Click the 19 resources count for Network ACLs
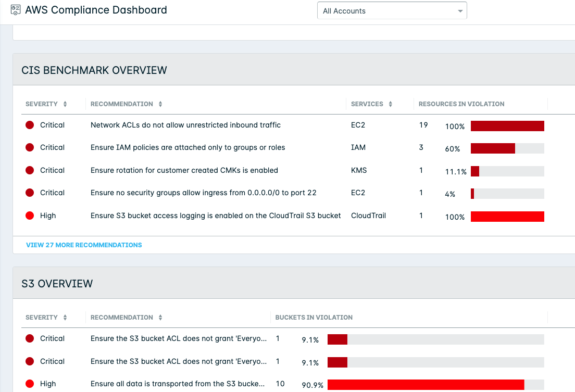575x392 pixels. click(423, 125)
